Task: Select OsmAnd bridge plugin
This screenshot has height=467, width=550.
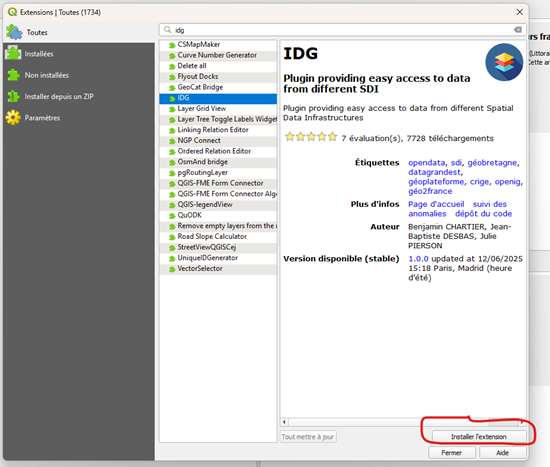Action: point(218,162)
